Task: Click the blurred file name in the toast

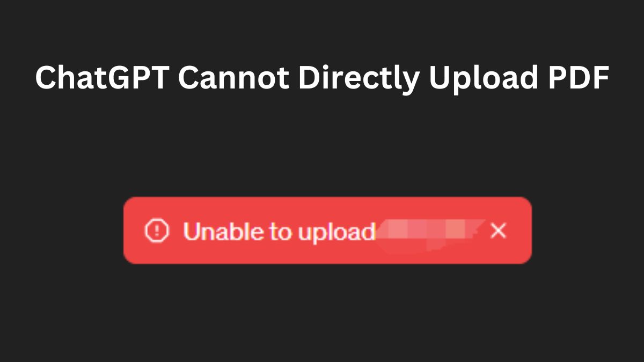Action: [430, 231]
